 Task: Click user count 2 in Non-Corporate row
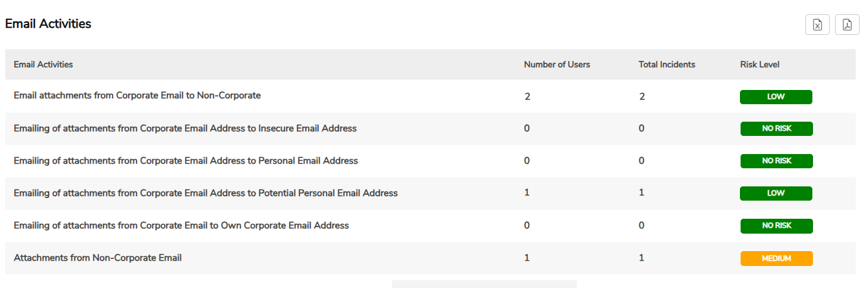(528, 96)
